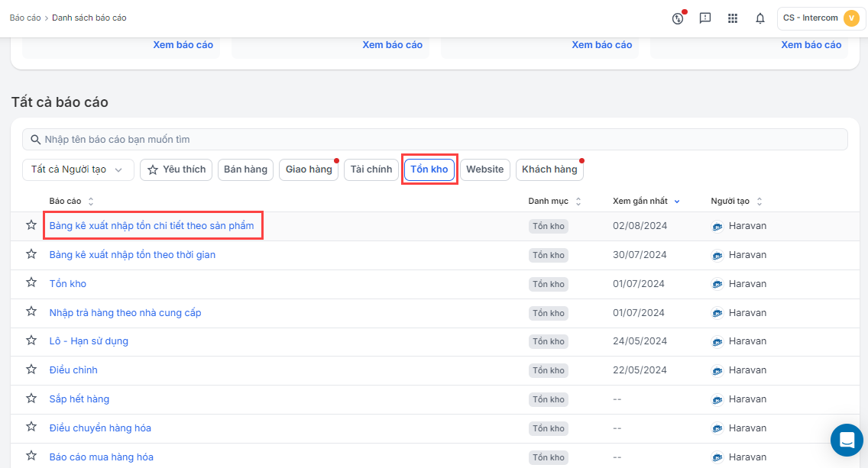
Task: Click the Haravan logo in first row
Action: coord(717,226)
